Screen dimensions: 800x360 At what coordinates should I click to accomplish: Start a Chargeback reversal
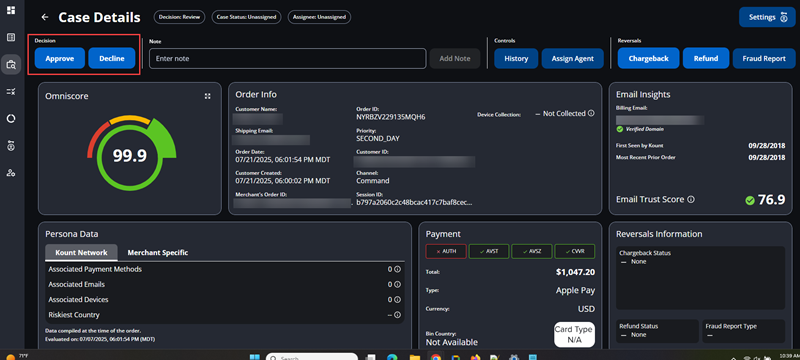[x=648, y=58]
